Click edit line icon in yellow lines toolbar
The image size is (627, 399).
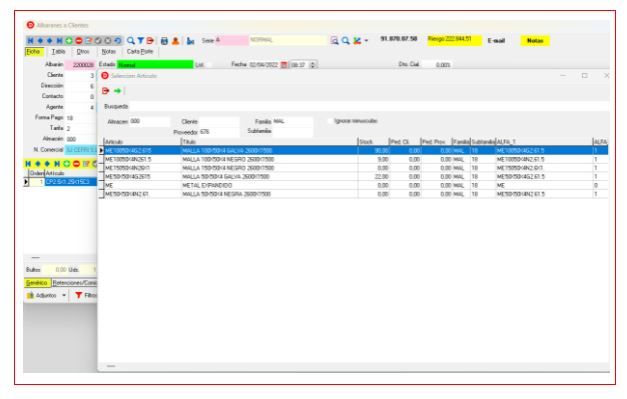(86, 164)
